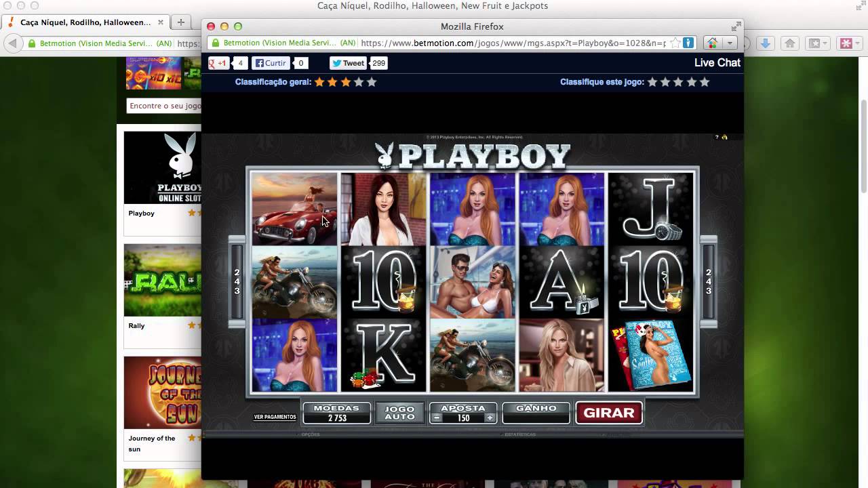Click the blonde woman reel symbol
Image resolution: width=868 pixels, height=488 pixels.
pos(561,355)
